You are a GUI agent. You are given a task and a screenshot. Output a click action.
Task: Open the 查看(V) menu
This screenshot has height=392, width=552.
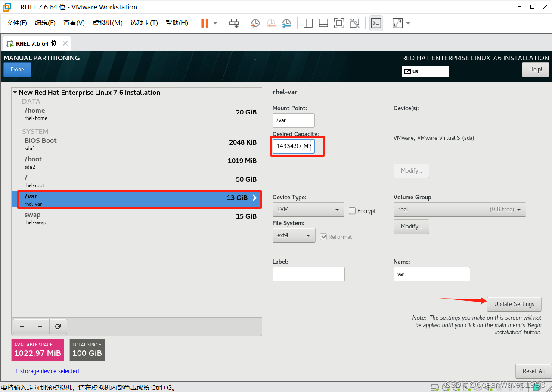[x=74, y=23]
